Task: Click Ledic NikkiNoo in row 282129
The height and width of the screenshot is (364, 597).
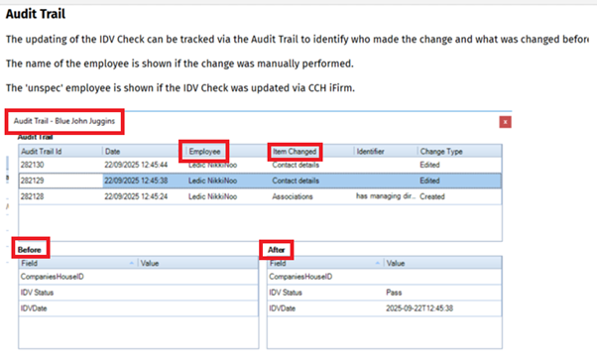Action: (212, 181)
